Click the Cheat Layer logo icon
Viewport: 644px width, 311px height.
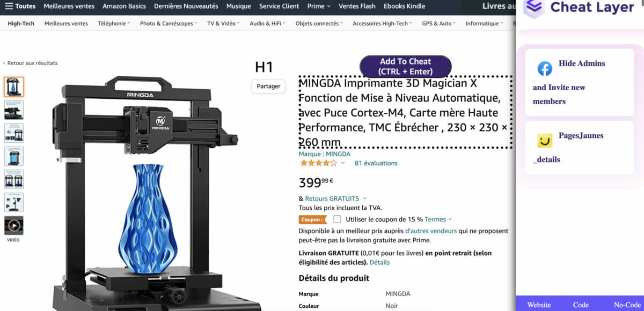click(534, 8)
